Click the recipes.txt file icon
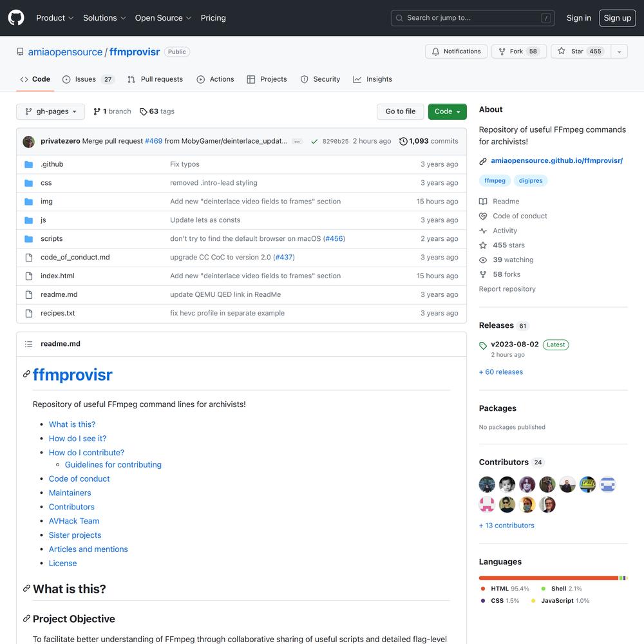This screenshot has width=644, height=644. coord(29,313)
